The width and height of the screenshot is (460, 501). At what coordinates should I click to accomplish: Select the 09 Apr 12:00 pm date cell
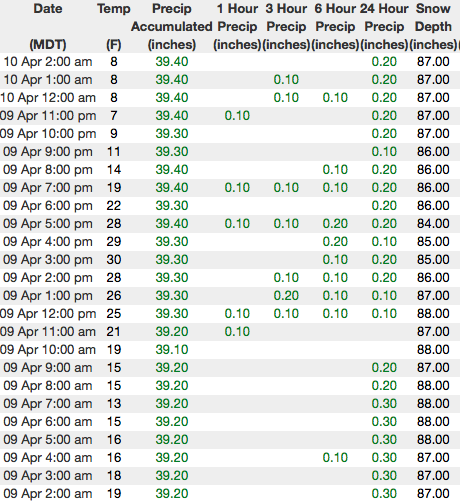48,314
